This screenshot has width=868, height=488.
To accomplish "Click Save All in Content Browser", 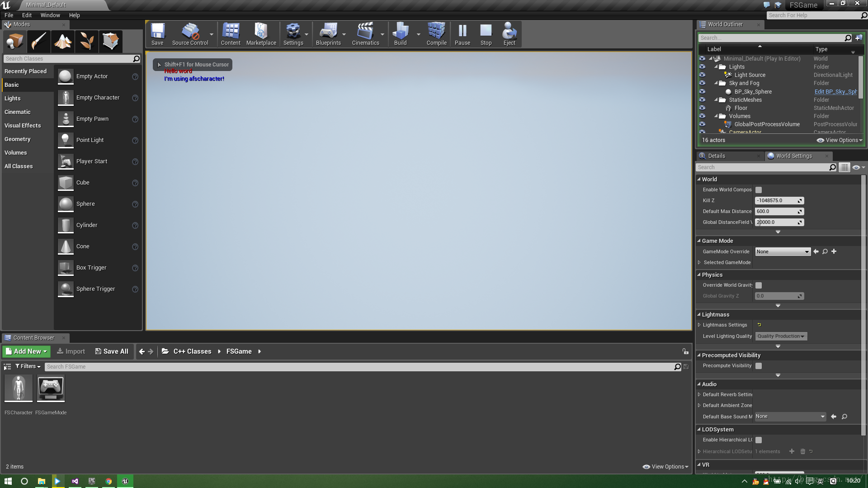I will (112, 351).
